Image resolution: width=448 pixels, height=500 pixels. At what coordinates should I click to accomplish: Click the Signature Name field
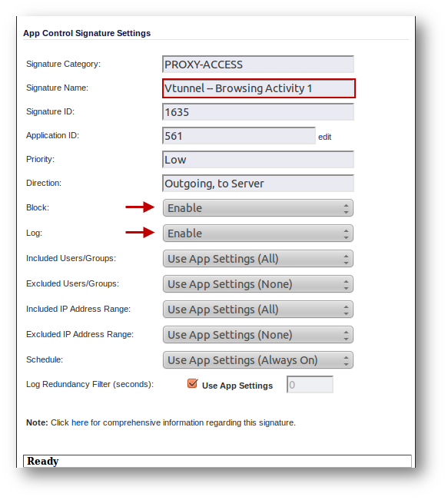click(259, 88)
